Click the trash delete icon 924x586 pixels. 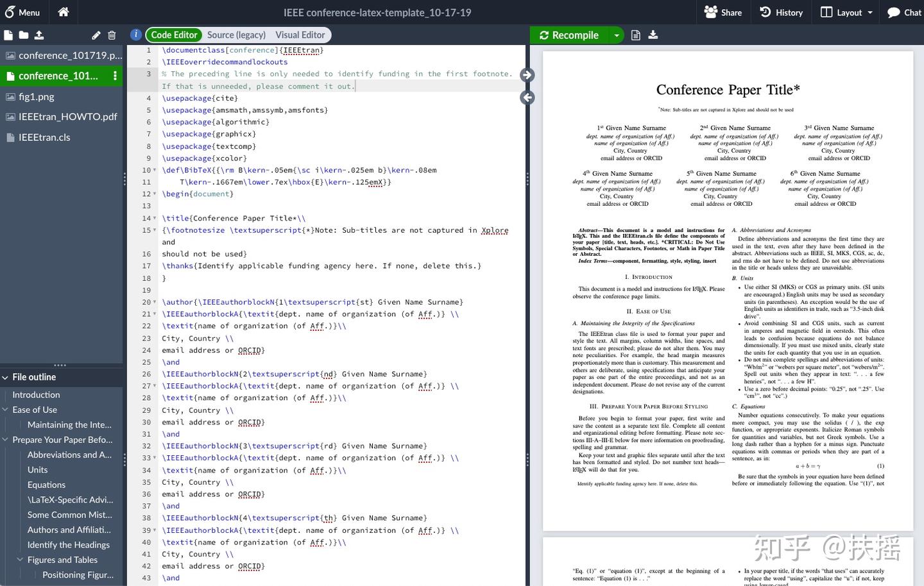pyautogui.click(x=112, y=35)
